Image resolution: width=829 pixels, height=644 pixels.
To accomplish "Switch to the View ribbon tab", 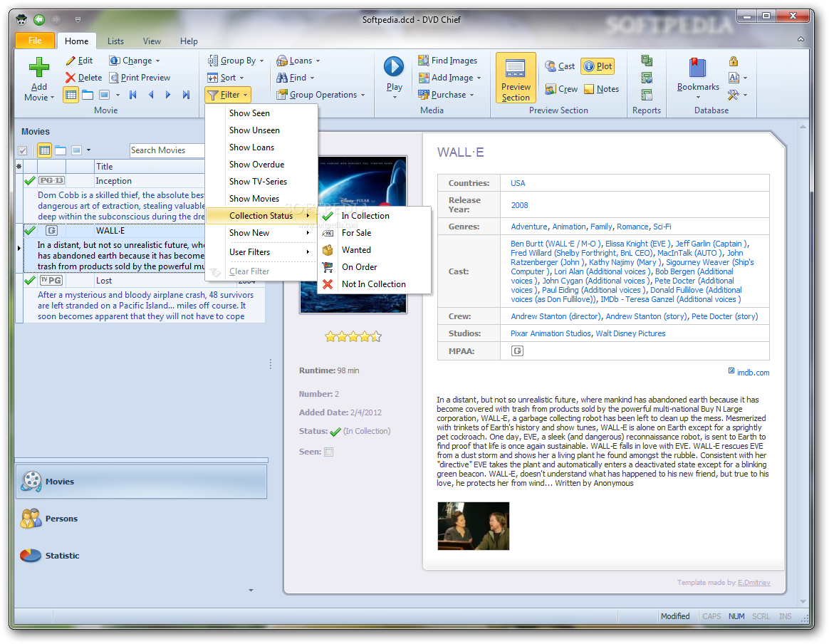I will pyautogui.click(x=152, y=41).
